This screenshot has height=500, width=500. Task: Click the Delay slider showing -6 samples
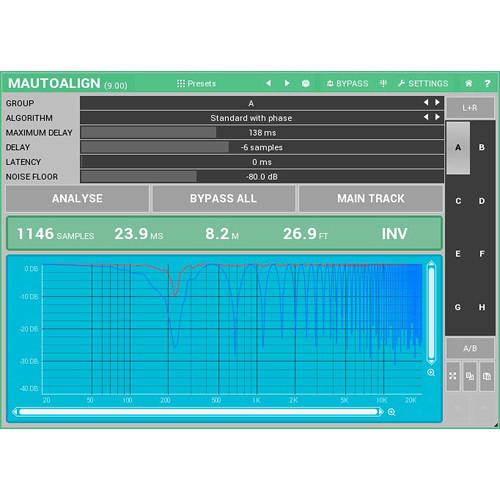[262, 147]
